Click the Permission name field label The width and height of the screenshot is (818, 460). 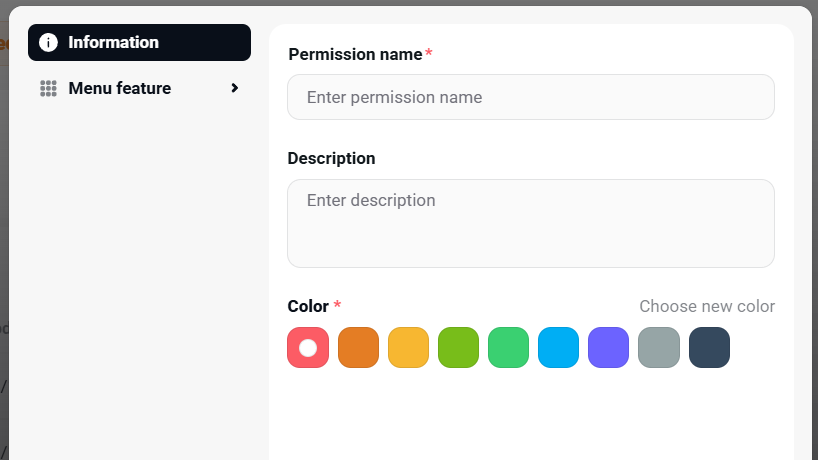355,54
